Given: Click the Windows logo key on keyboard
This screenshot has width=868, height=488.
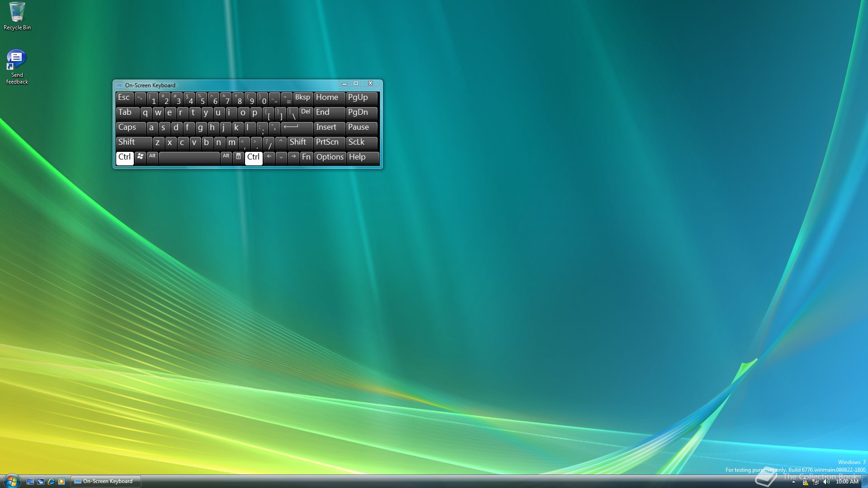Looking at the screenshot, I should pyautogui.click(x=140, y=158).
